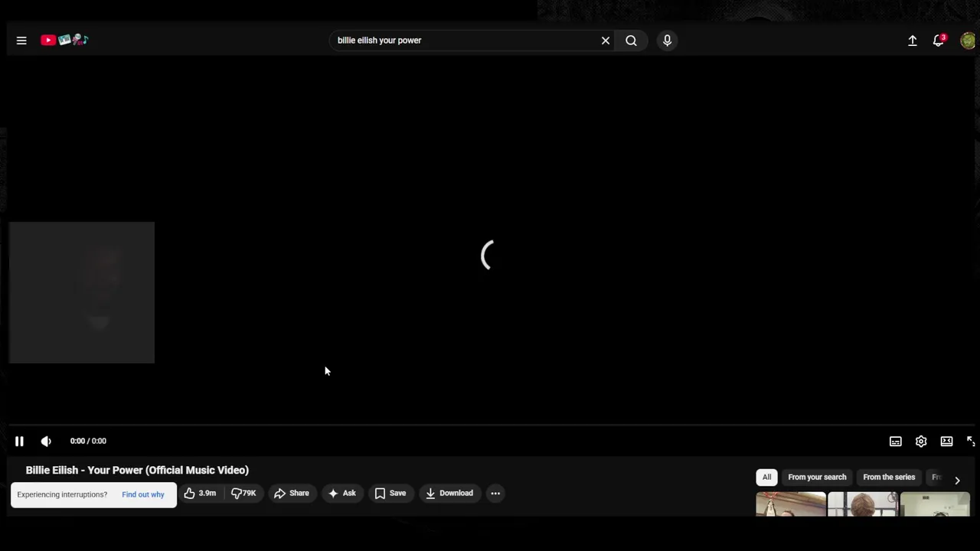Mute the video volume
The width and height of the screenshot is (980, 551).
(46, 441)
